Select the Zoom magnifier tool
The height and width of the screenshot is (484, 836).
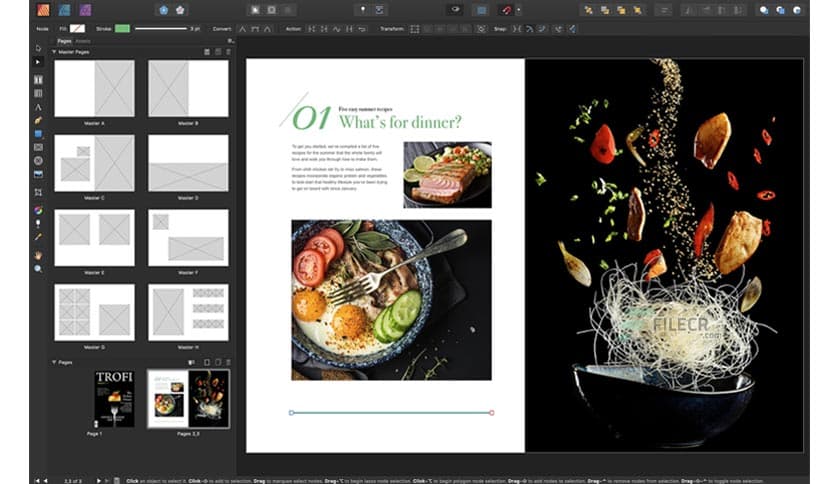pyautogui.click(x=38, y=269)
